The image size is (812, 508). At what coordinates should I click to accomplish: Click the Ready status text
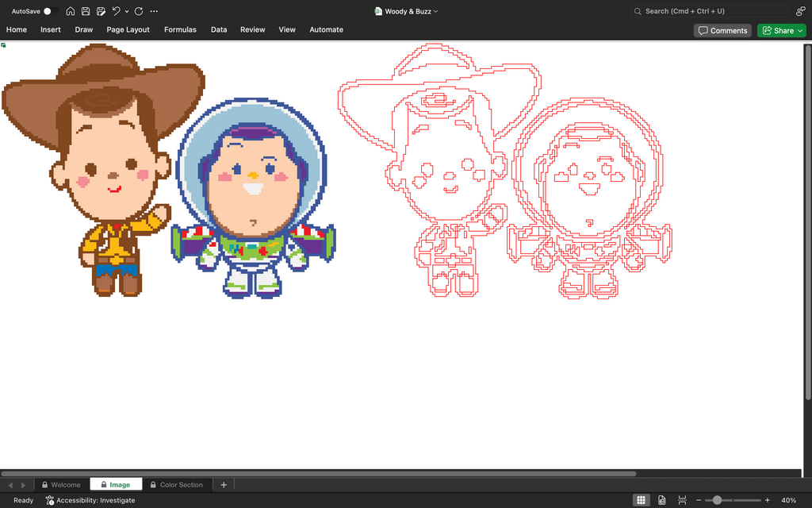tap(23, 500)
